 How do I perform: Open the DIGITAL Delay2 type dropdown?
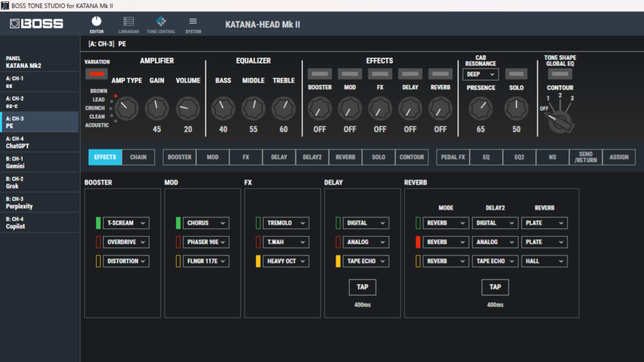[495, 223]
